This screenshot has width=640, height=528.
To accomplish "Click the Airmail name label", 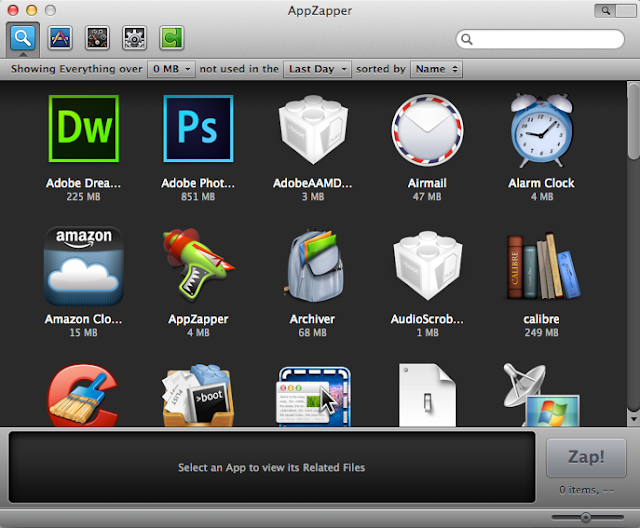I will click(x=427, y=183).
